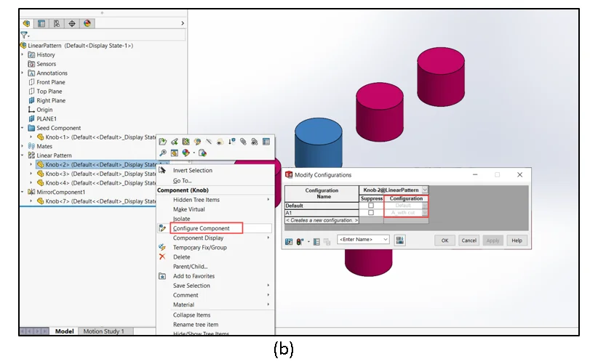590x364 pixels.
Task: Click the Component Preview Window icon
Action: (x=174, y=153)
